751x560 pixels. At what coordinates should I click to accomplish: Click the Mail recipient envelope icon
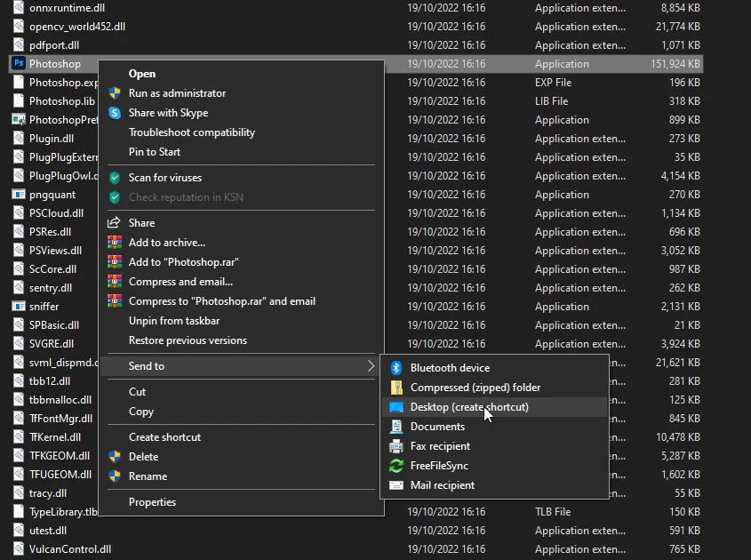pos(396,485)
